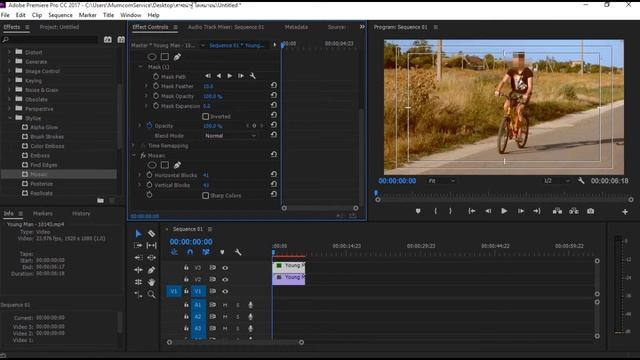Expand the Keying effects folder
The height and width of the screenshot is (360, 640).
[x=10, y=80]
